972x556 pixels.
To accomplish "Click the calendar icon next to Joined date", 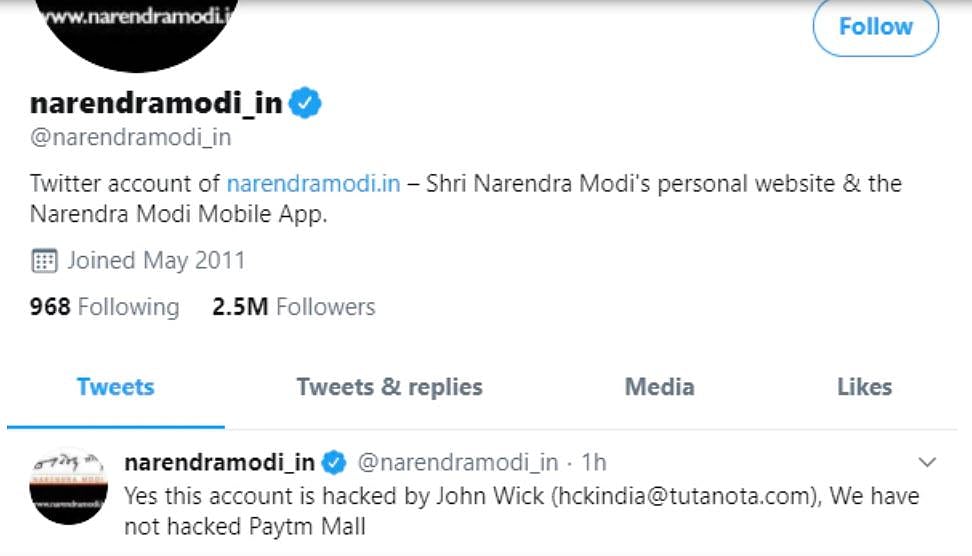I will point(44,262).
